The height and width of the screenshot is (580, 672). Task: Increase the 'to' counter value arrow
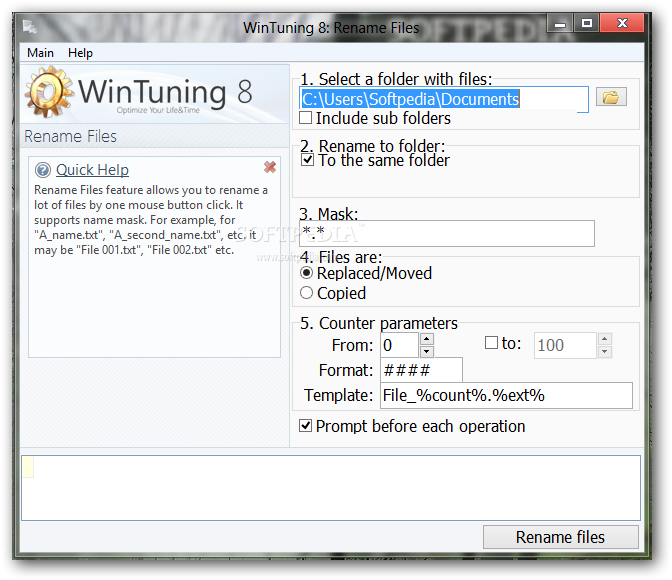(604, 339)
